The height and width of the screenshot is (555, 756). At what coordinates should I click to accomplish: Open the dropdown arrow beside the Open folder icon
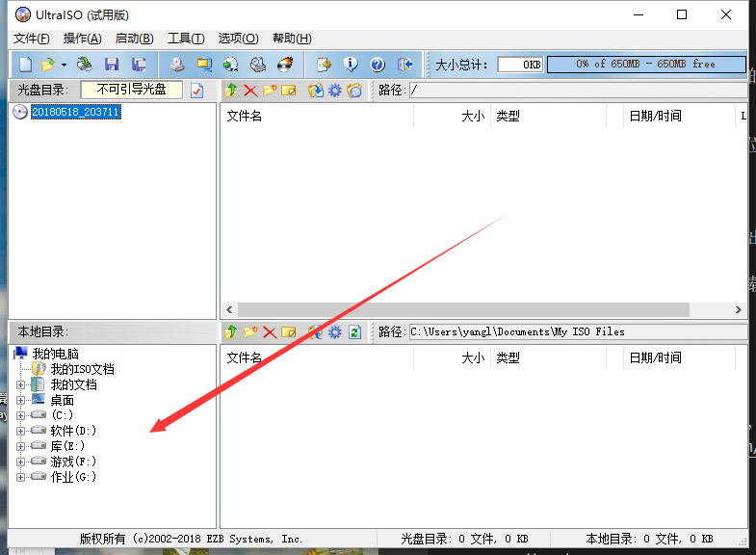[64, 65]
